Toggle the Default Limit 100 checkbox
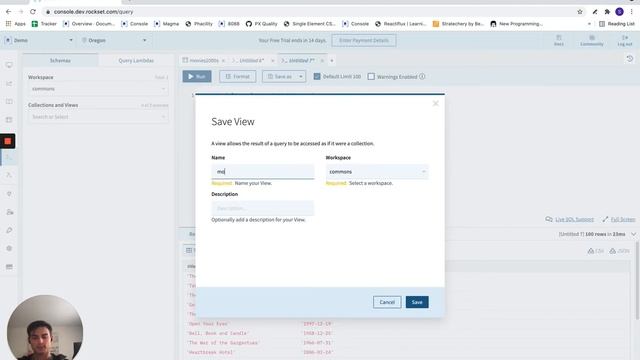Screen dimensions: 640x360 tap(317, 76)
